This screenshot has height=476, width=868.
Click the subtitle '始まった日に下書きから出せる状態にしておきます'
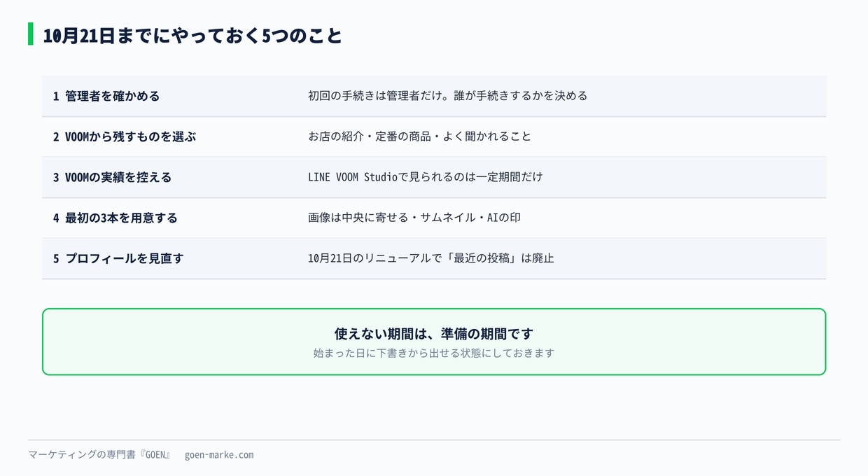[434, 353]
